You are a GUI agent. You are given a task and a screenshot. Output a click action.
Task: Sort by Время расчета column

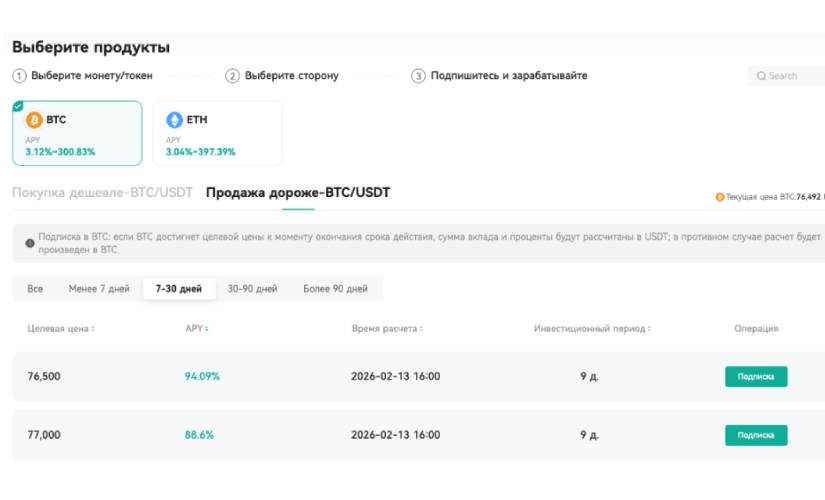point(387,329)
